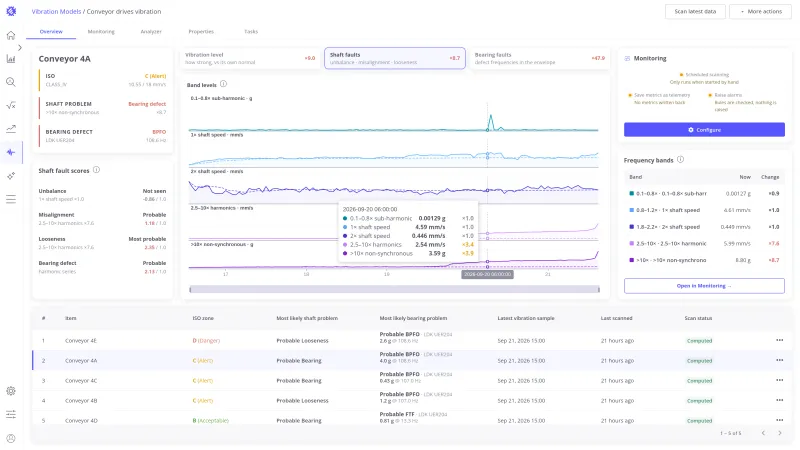Open the Home sidebar icon
This screenshot has width=800, height=450.
pyautogui.click(x=11, y=35)
